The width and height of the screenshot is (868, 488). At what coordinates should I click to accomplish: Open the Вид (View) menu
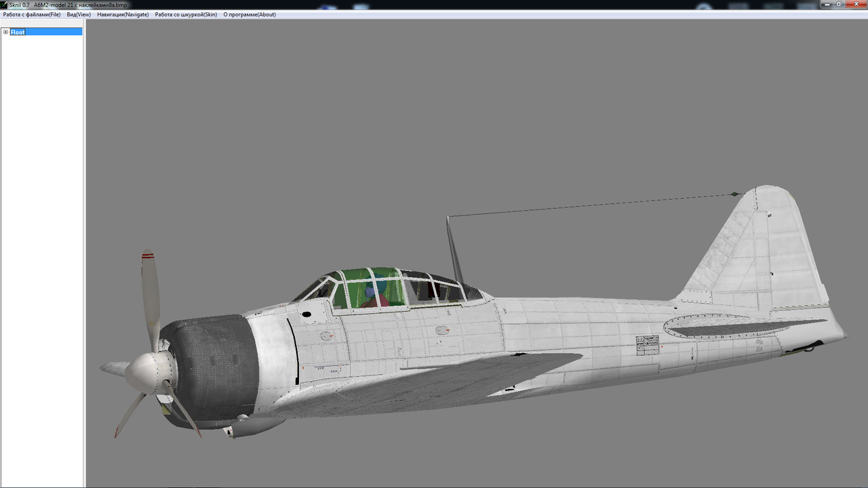(79, 14)
